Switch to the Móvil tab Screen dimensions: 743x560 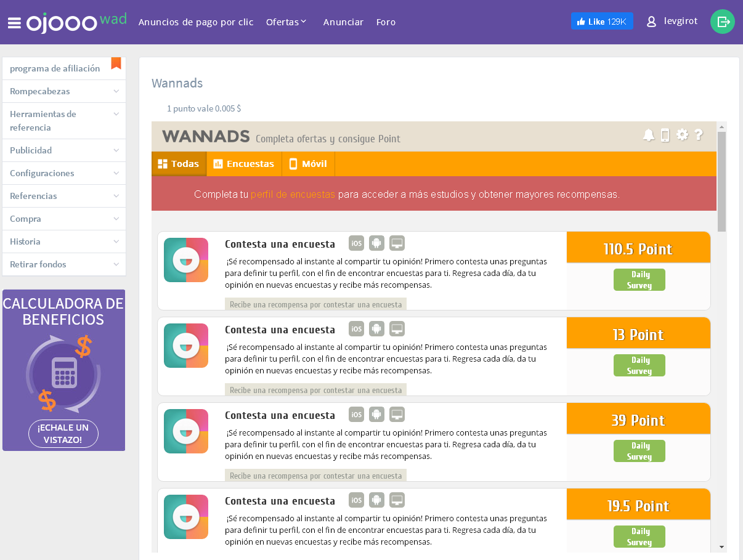click(309, 164)
